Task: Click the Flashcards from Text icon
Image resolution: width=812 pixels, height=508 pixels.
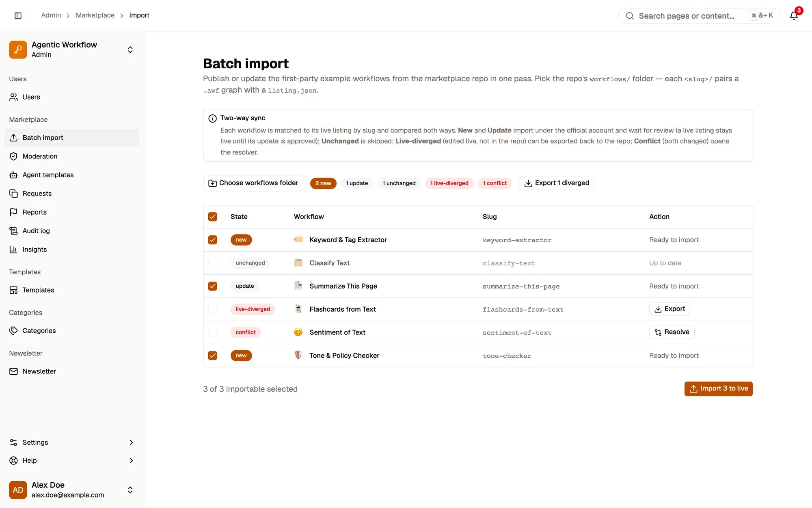Action: [x=298, y=309]
